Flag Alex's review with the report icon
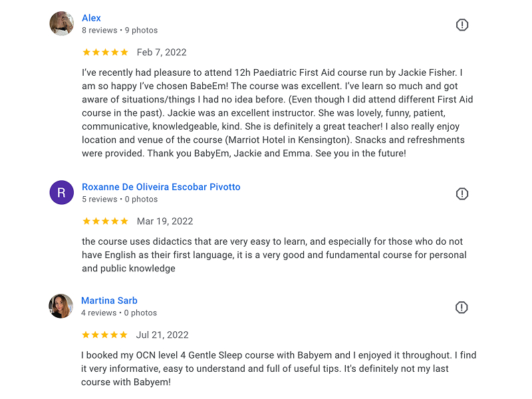The image size is (532, 399). click(462, 25)
